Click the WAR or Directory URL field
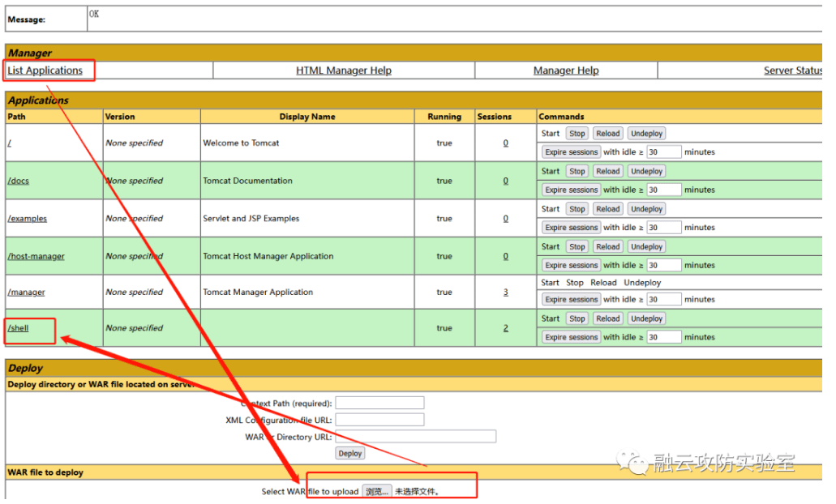836x504 pixels. point(415,437)
